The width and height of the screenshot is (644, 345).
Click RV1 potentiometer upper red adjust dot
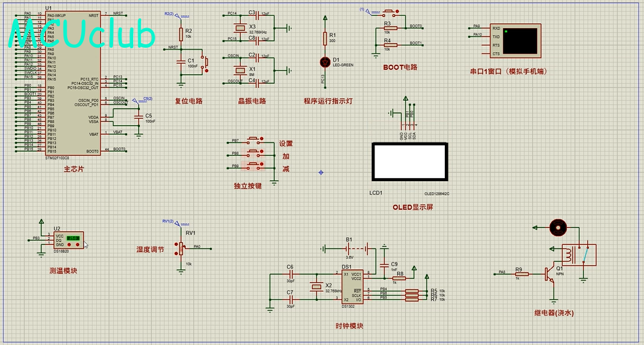click(176, 243)
